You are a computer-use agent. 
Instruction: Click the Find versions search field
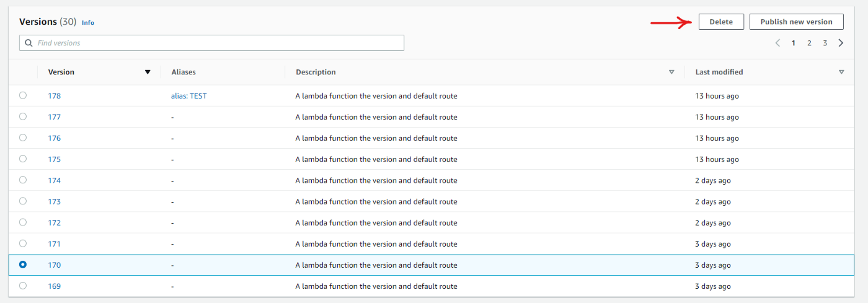[x=217, y=43]
